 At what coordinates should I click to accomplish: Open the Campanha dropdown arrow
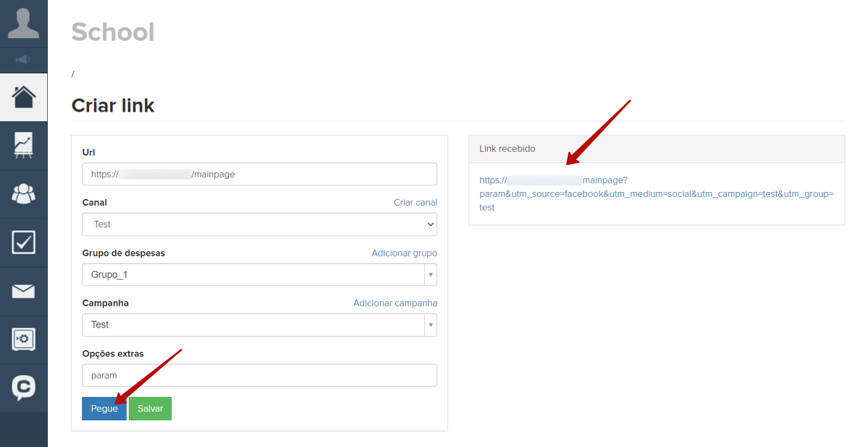point(431,325)
